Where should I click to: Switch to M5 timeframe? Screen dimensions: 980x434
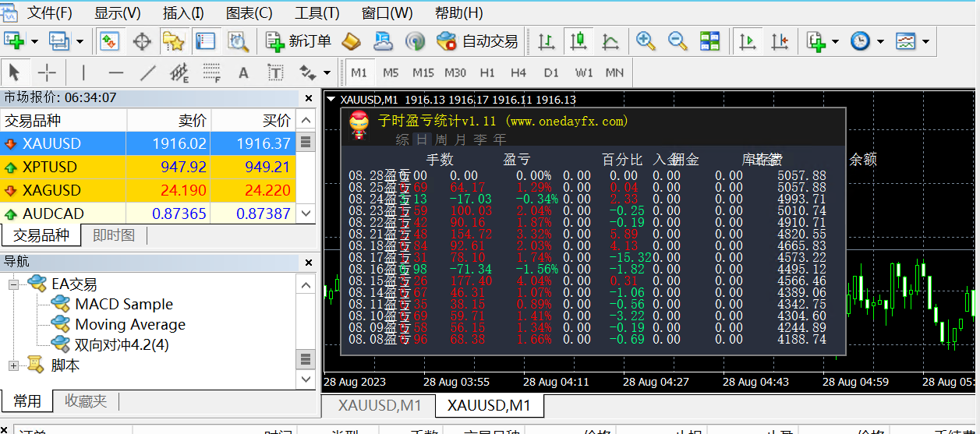point(391,72)
